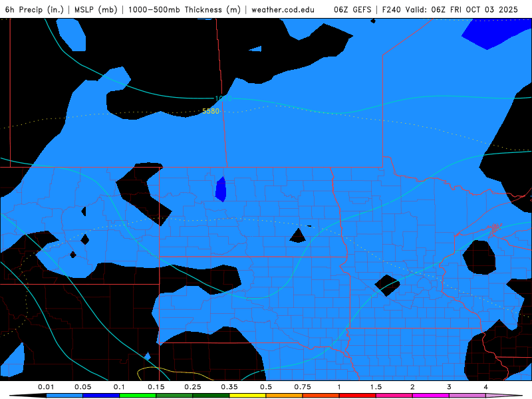Choose the yellow 0.35 legend swatch
This screenshot has height=399, width=532.
tap(247, 396)
